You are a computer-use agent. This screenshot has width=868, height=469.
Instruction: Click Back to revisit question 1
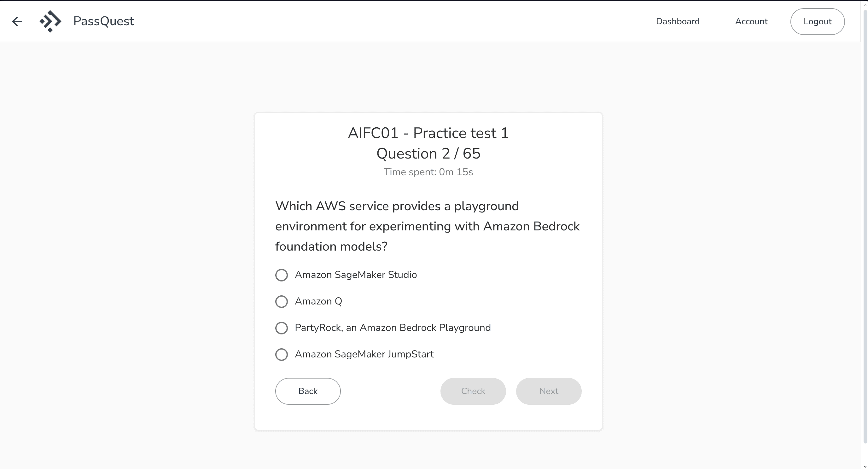tap(308, 391)
